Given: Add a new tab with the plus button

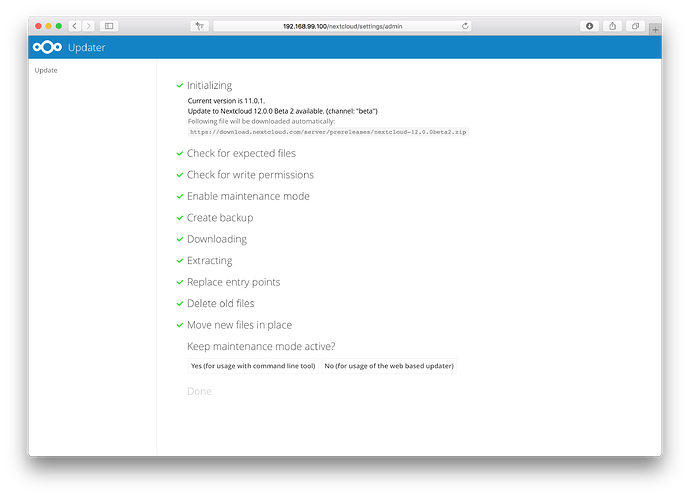Looking at the screenshot, I should [x=655, y=30].
